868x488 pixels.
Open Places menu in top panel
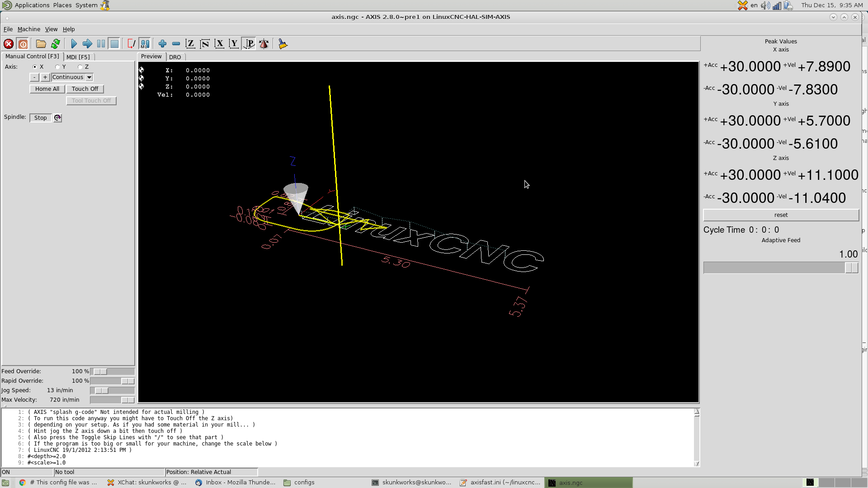(62, 5)
